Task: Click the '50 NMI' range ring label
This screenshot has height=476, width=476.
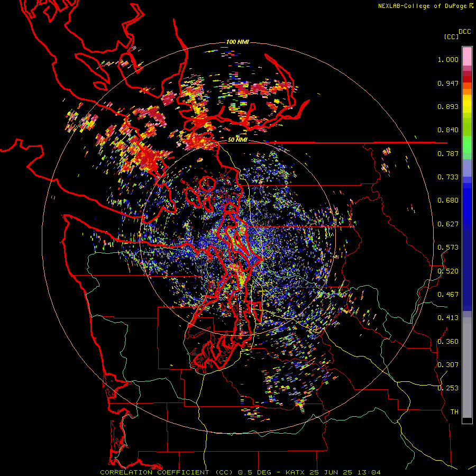Action: 237,140
